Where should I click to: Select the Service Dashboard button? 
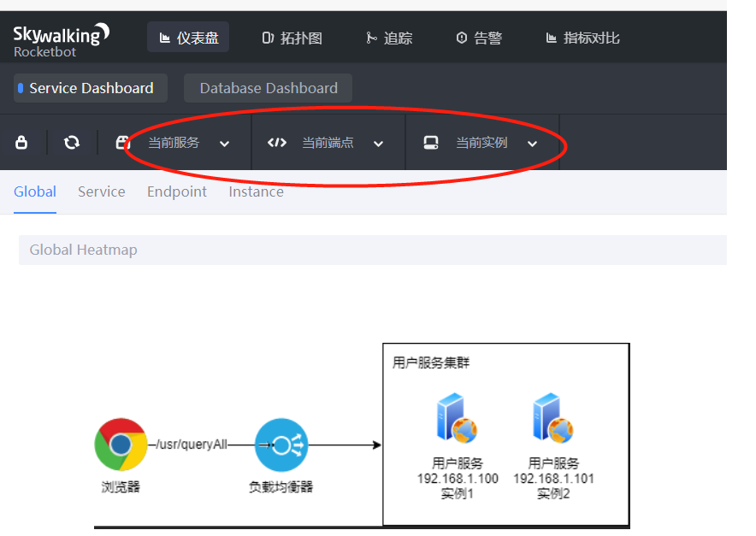tap(91, 88)
